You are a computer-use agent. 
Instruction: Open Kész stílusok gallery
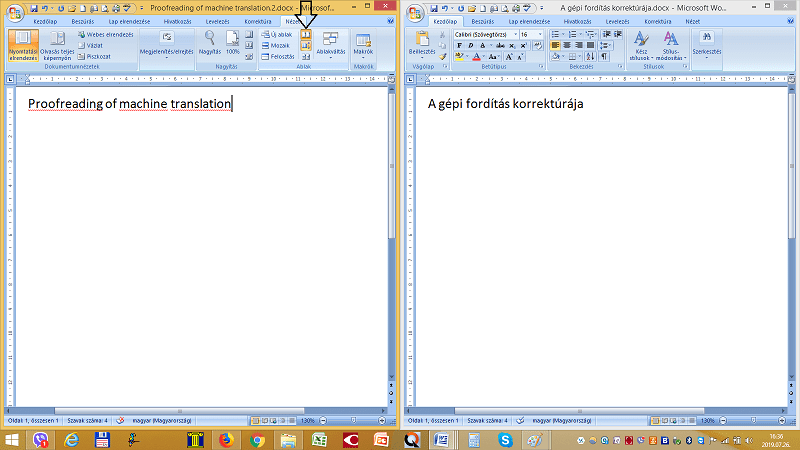point(641,44)
